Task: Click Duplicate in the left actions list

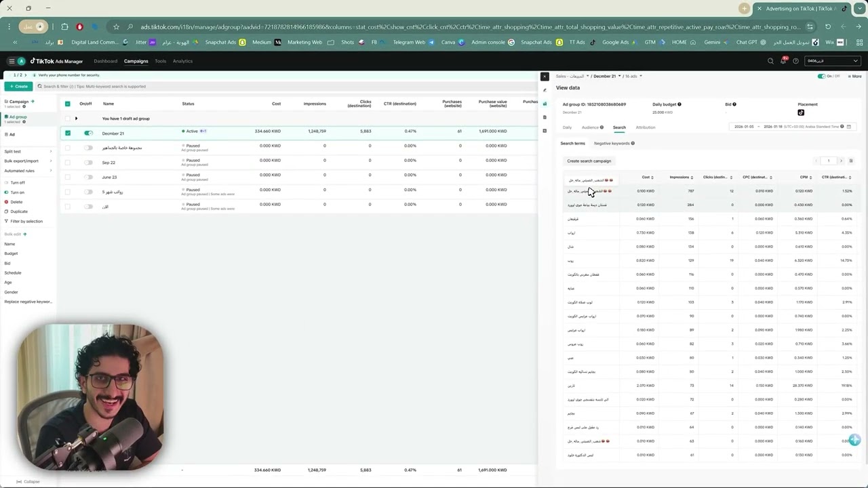Action: pyautogui.click(x=19, y=211)
